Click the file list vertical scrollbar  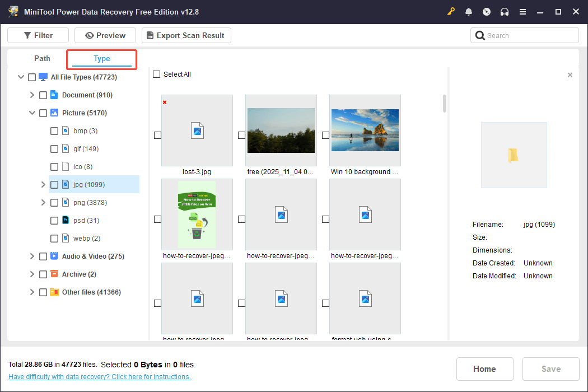[445, 104]
